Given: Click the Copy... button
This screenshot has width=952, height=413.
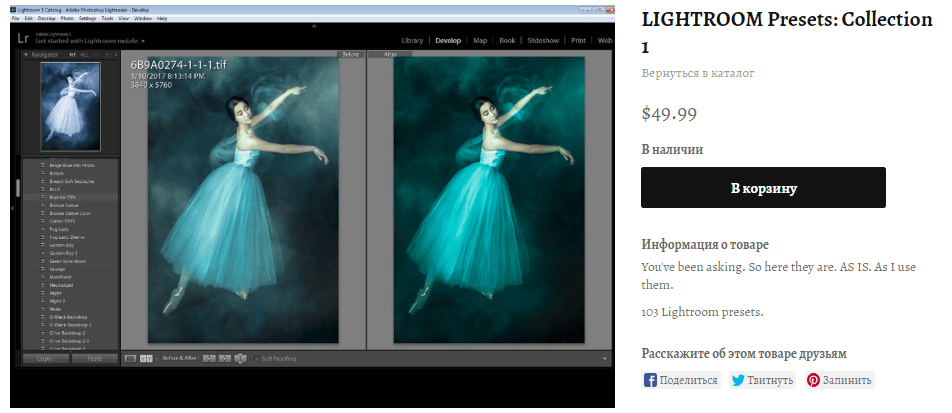Looking at the screenshot, I should (x=46, y=358).
